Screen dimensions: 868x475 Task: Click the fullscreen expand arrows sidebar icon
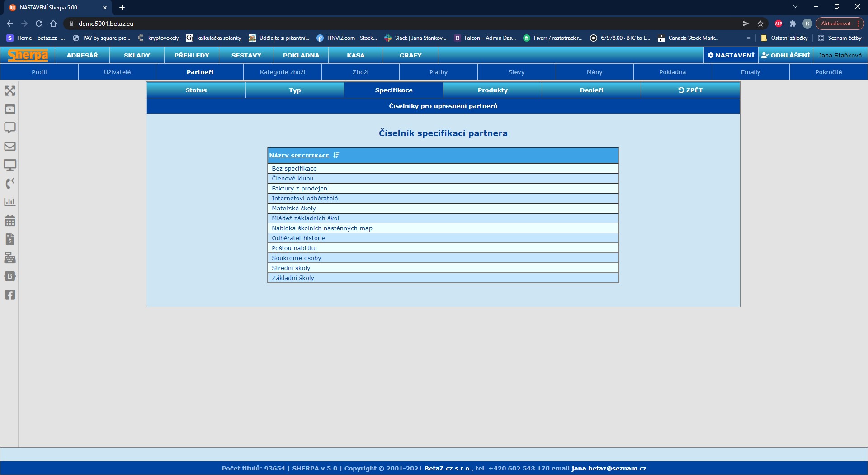(10, 91)
